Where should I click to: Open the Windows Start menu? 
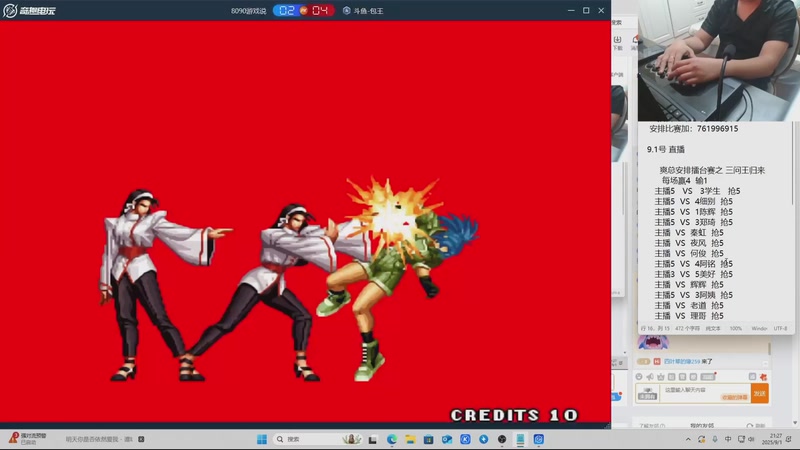[262, 439]
